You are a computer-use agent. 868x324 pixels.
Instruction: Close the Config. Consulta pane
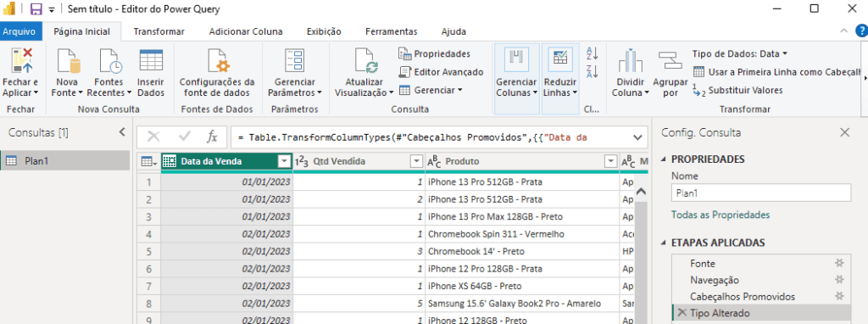click(x=845, y=132)
